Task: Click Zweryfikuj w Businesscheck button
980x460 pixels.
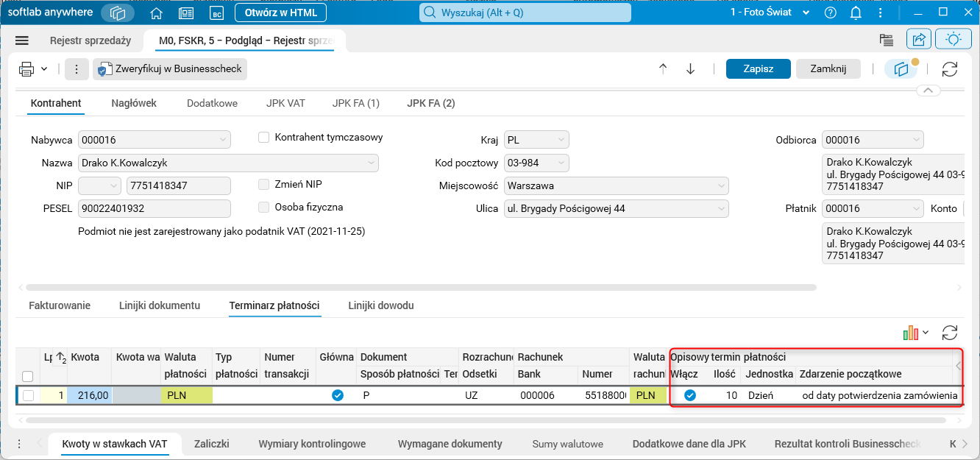Action: click(x=170, y=69)
